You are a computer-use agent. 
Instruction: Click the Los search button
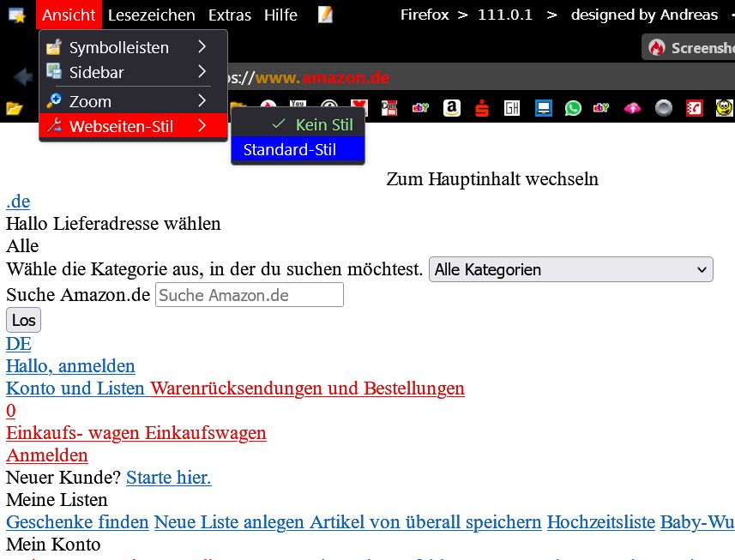point(23,320)
